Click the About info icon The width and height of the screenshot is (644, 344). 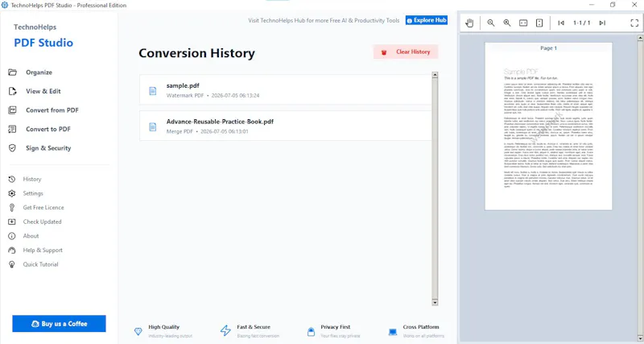pyautogui.click(x=12, y=236)
